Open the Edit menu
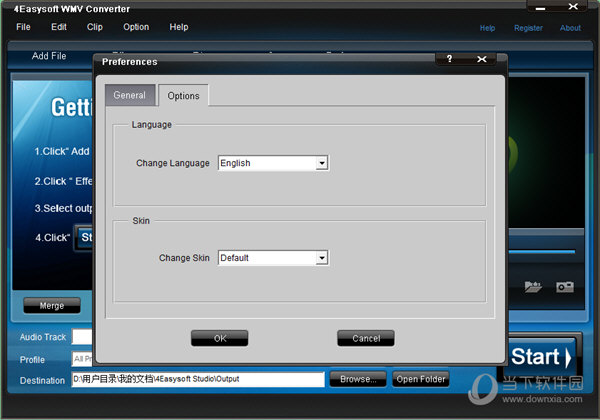The height and width of the screenshot is (420, 600). point(59,27)
